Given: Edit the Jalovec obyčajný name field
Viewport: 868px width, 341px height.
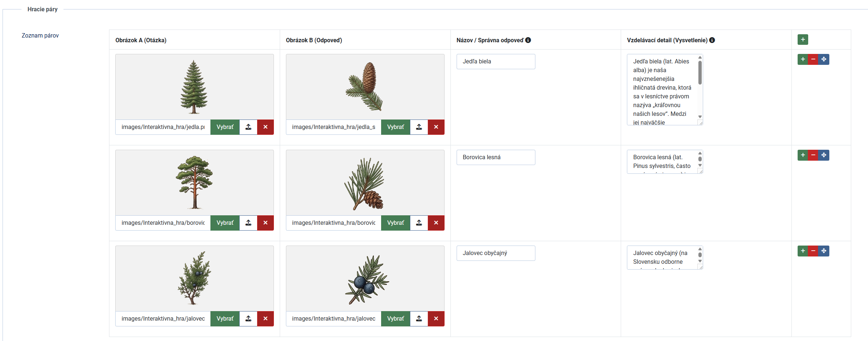Looking at the screenshot, I should (x=496, y=253).
